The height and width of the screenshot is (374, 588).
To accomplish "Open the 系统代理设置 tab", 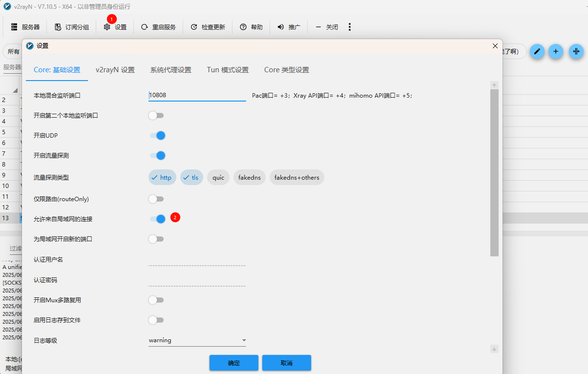I will tap(170, 70).
